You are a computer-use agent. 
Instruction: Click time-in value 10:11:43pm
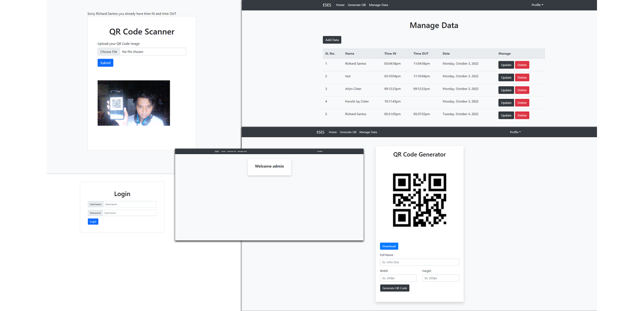392,102
